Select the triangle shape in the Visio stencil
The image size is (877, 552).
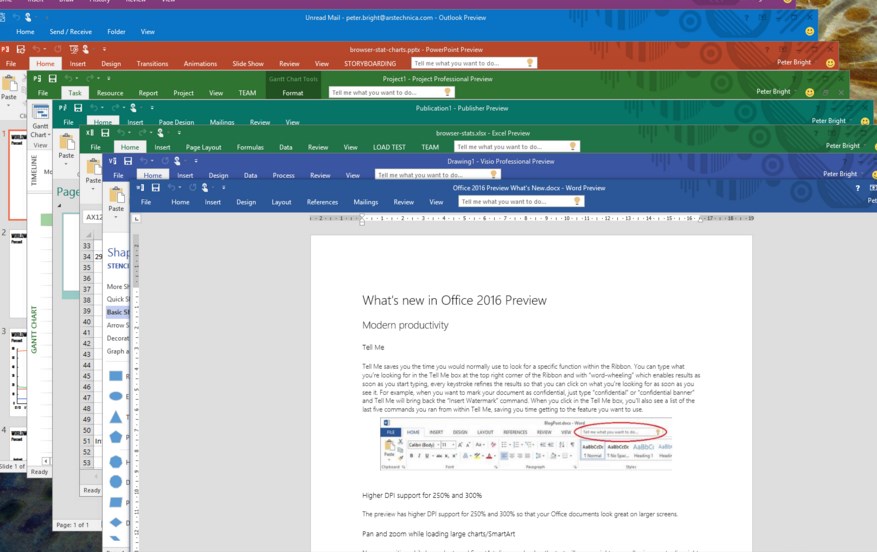(x=116, y=417)
